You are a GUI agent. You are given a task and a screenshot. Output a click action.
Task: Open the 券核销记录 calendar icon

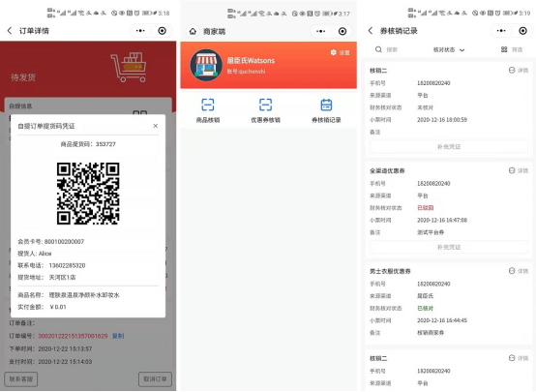326,105
